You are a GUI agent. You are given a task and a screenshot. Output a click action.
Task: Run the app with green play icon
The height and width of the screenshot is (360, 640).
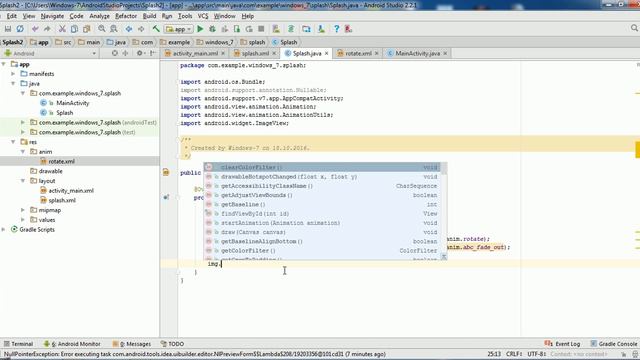[200, 29]
